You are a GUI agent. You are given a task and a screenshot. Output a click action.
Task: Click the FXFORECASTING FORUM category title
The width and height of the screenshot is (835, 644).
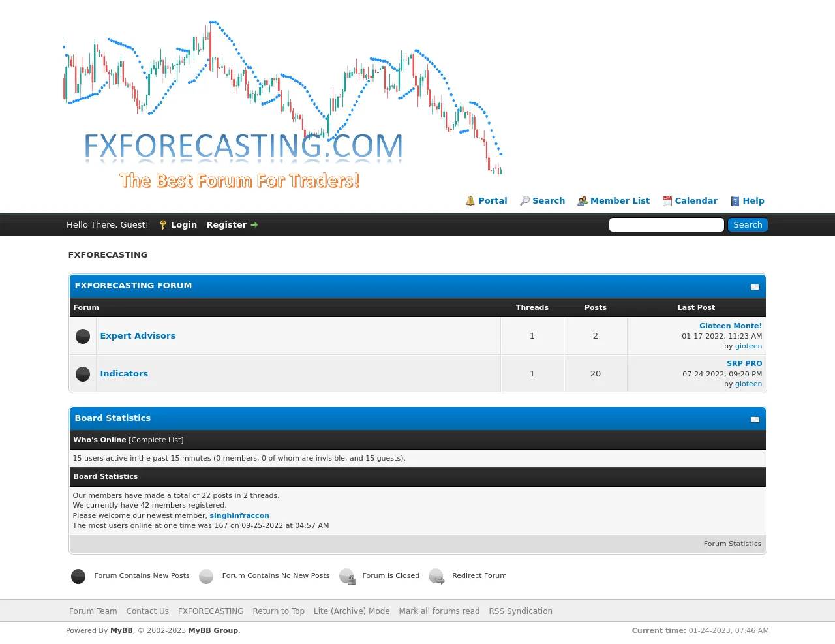click(x=133, y=286)
